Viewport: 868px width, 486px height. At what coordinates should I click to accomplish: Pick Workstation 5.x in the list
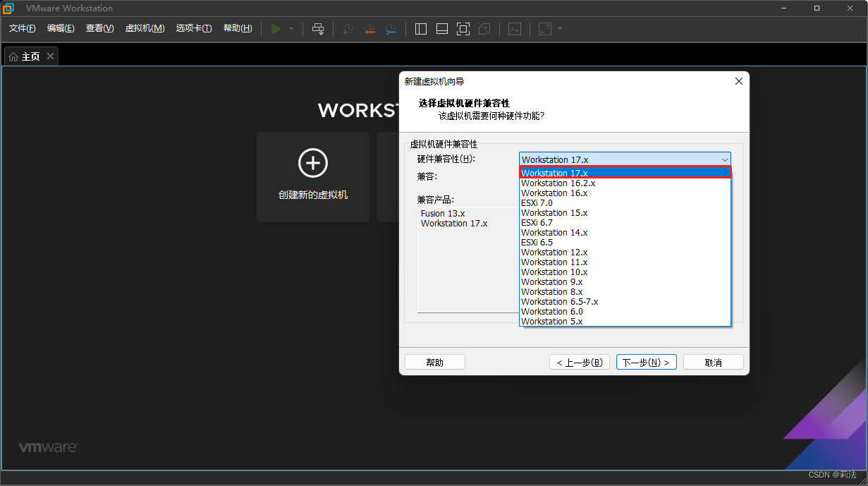(x=625, y=321)
